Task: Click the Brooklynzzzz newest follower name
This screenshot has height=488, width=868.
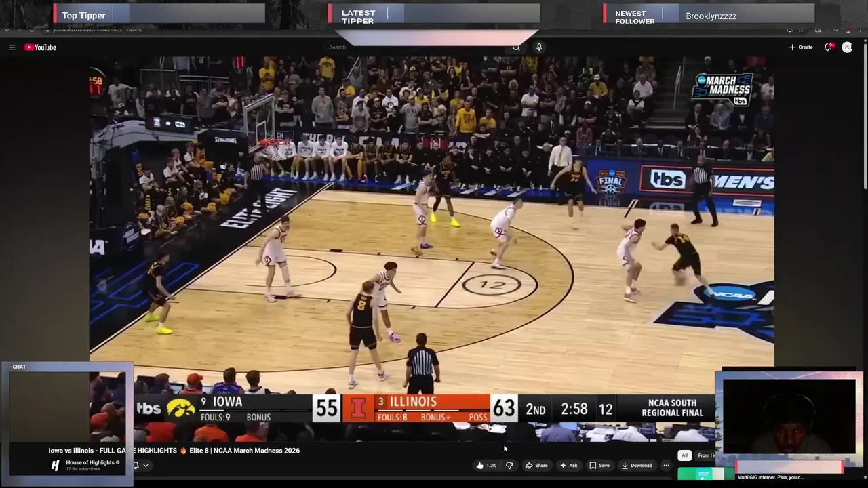Action: pyautogui.click(x=711, y=16)
